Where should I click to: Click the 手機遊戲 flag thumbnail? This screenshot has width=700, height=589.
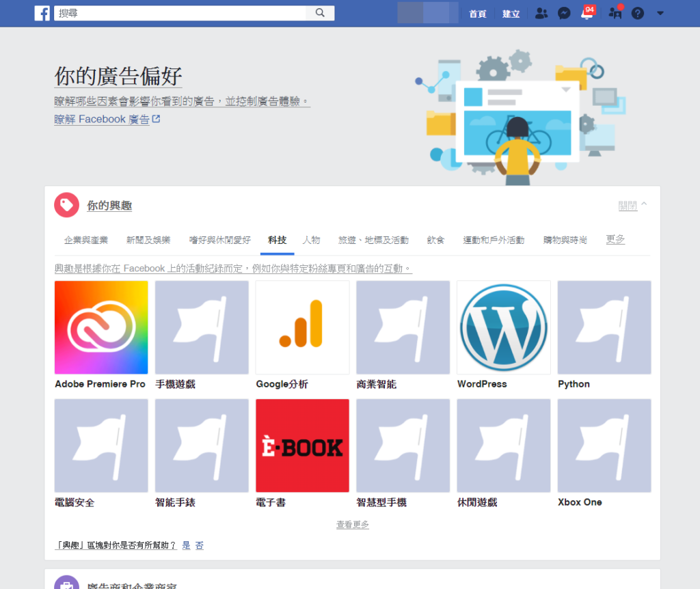tap(202, 327)
